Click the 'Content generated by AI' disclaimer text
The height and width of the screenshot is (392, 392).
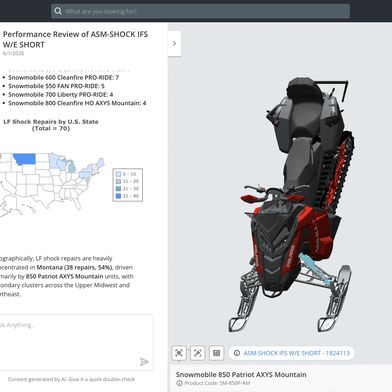[71, 379]
